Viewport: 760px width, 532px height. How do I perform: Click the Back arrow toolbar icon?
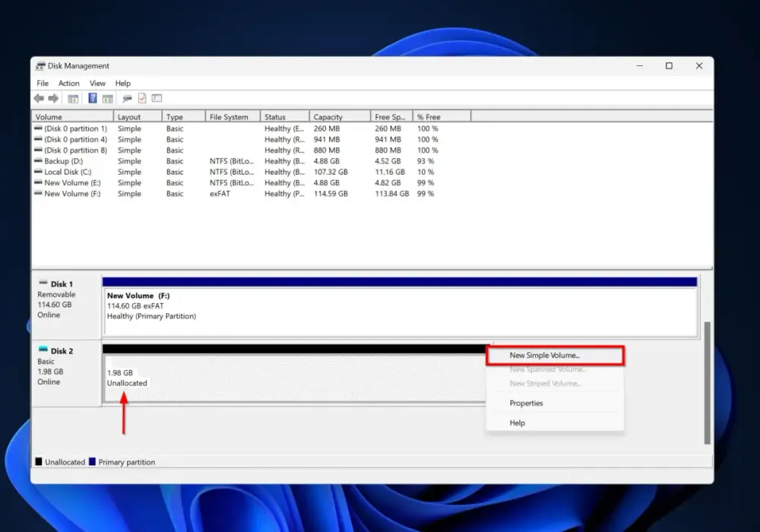coord(39,98)
